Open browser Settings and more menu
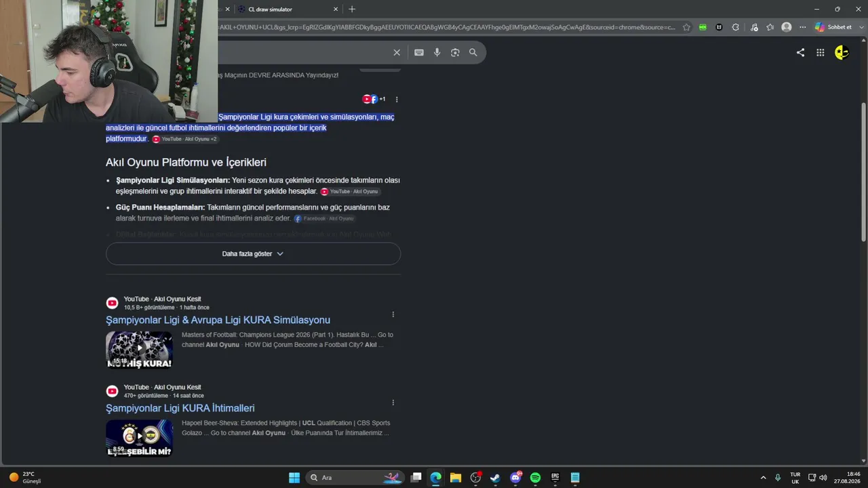The image size is (868, 488). [803, 27]
